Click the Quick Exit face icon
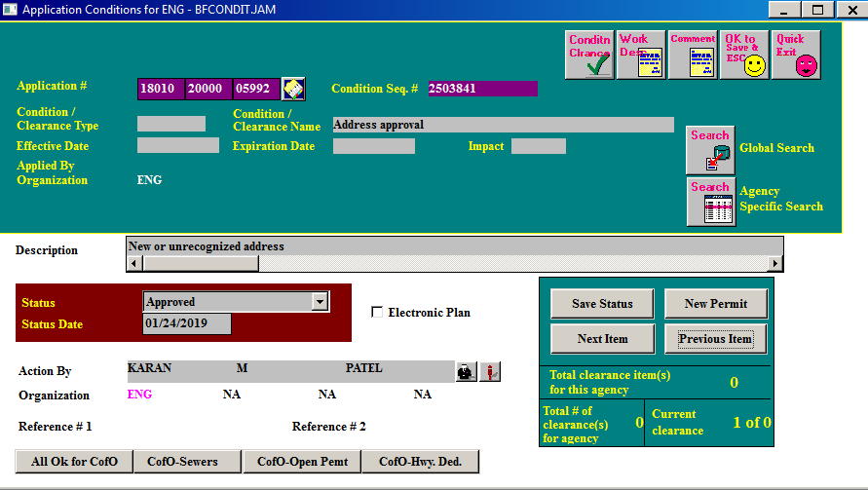Viewport: 868px width, 490px height. point(796,55)
